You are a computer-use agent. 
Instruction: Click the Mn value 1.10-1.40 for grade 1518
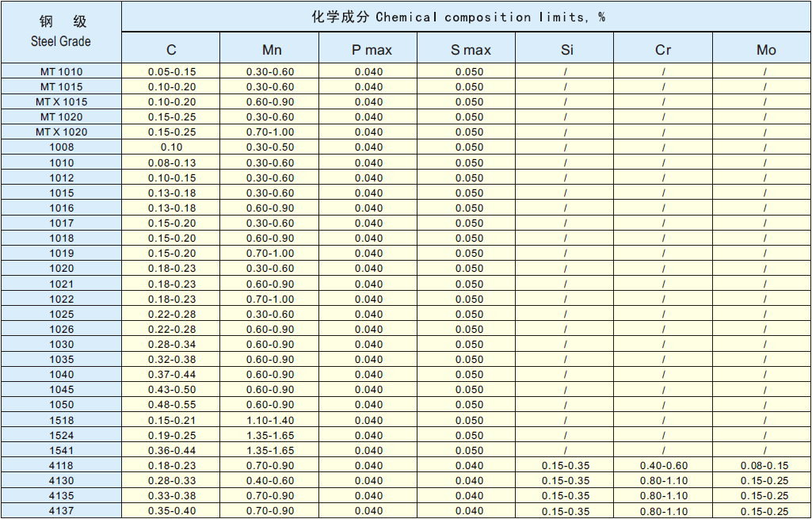coord(269,421)
